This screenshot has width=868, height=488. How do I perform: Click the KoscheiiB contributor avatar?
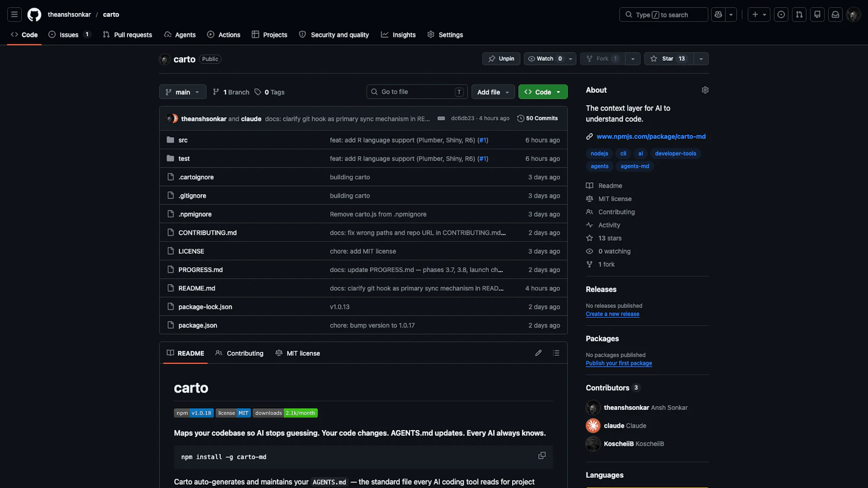593,444
